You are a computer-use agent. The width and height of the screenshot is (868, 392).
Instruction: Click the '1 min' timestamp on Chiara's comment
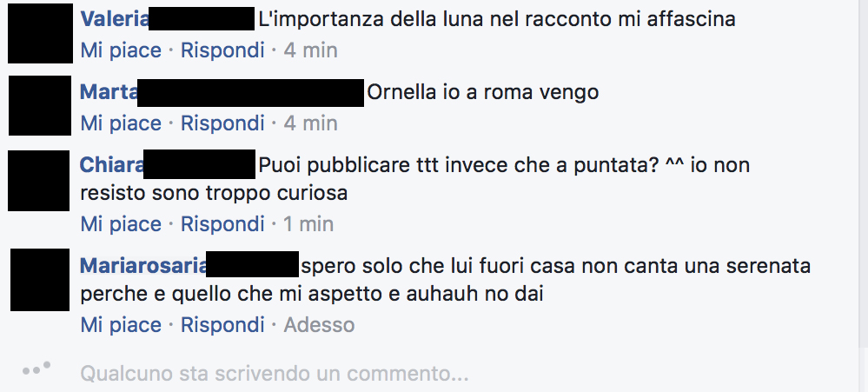pos(308,223)
